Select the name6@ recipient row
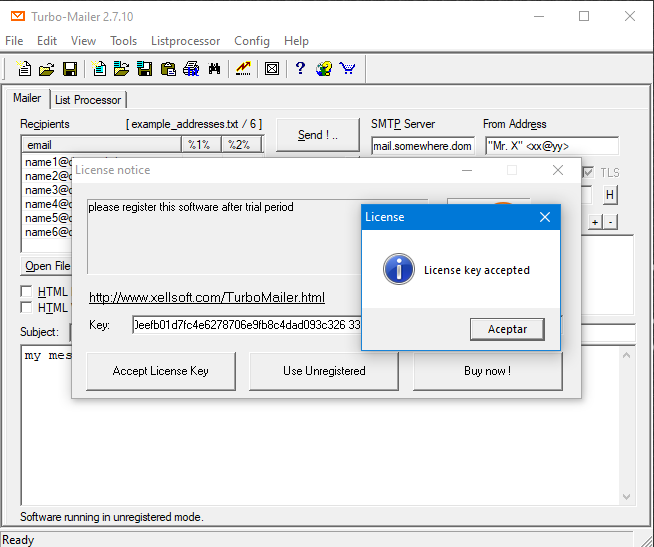The width and height of the screenshot is (654, 547). pyautogui.click(x=47, y=232)
